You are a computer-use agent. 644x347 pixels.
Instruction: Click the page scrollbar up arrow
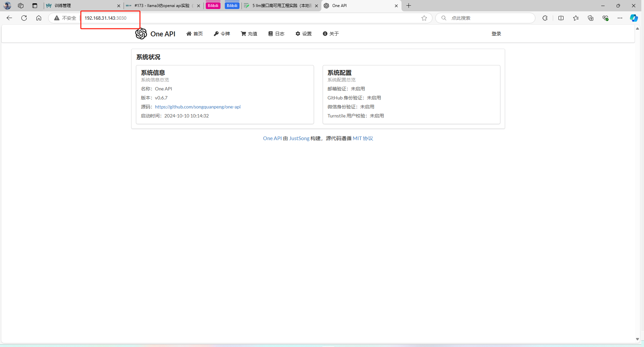[x=637, y=29]
